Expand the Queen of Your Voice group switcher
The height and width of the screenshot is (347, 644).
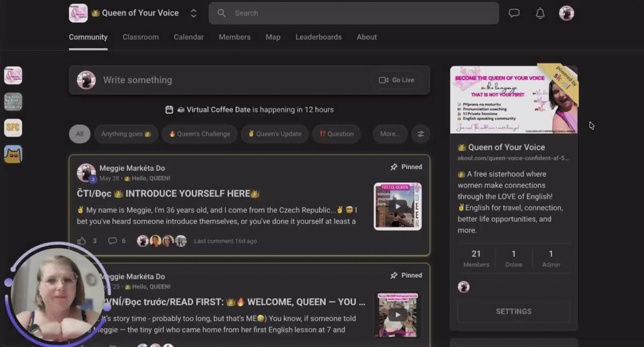pyautogui.click(x=194, y=13)
